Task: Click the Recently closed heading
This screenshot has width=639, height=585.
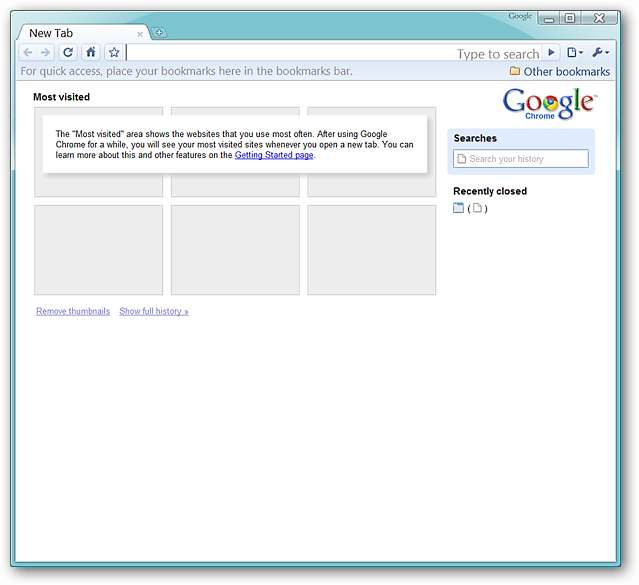Action: pyautogui.click(x=490, y=191)
